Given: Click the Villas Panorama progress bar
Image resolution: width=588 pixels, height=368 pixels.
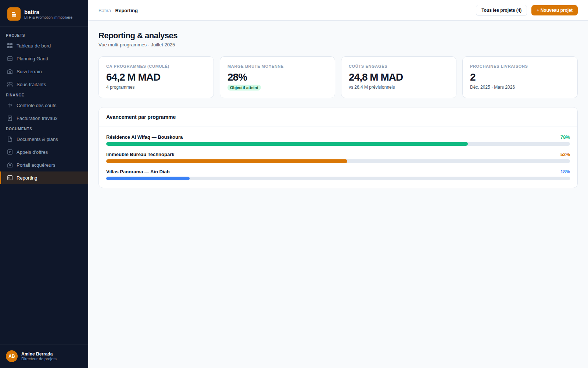Looking at the screenshot, I should [338, 178].
